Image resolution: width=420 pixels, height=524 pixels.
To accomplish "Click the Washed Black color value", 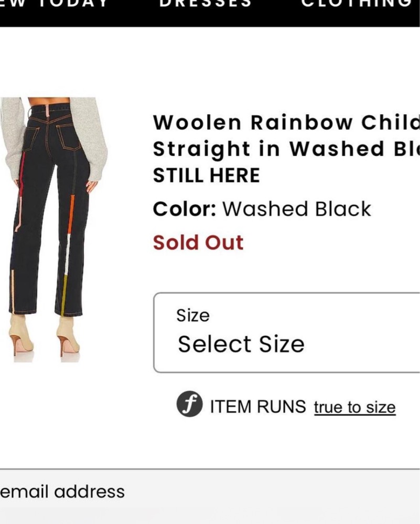I will (x=296, y=209).
